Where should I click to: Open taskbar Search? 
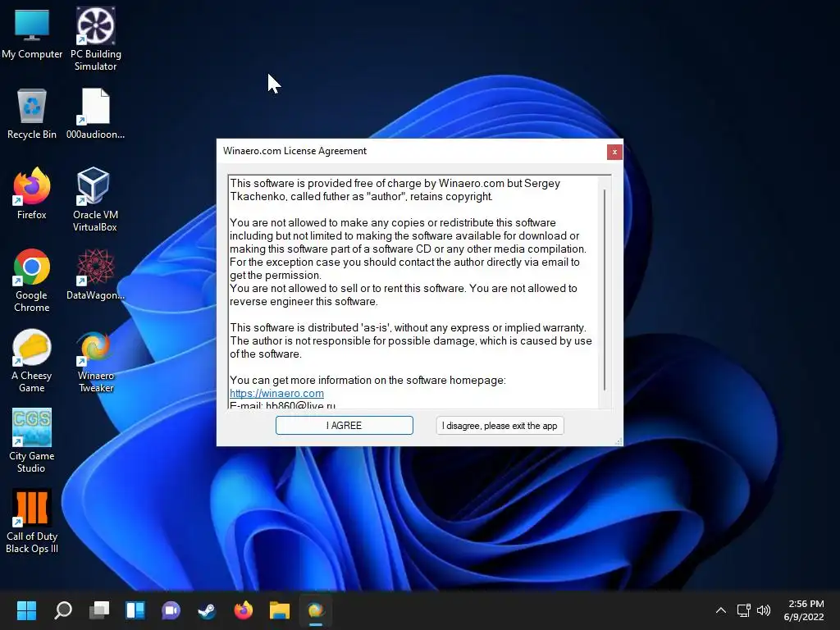click(x=62, y=610)
